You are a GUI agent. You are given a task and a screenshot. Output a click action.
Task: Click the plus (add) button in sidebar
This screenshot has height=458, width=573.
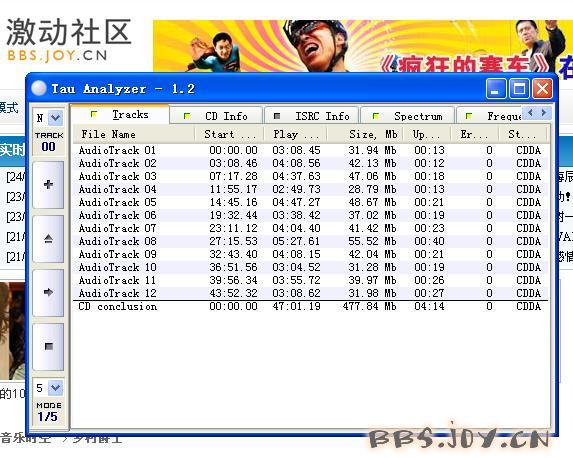coord(48,185)
